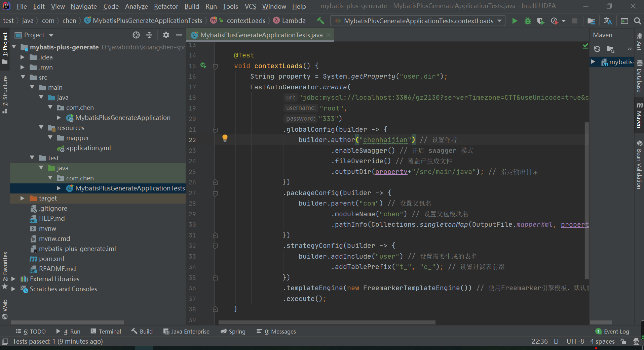Click the Translate icon in toolbar

click(x=608, y=21)
